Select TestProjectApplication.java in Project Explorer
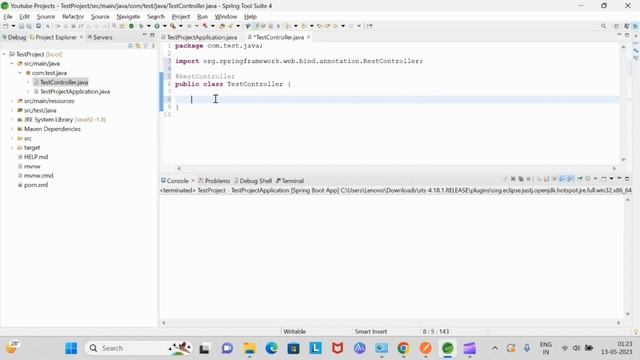The height and width of the screenshot is (360, 640). coord(75,91)
